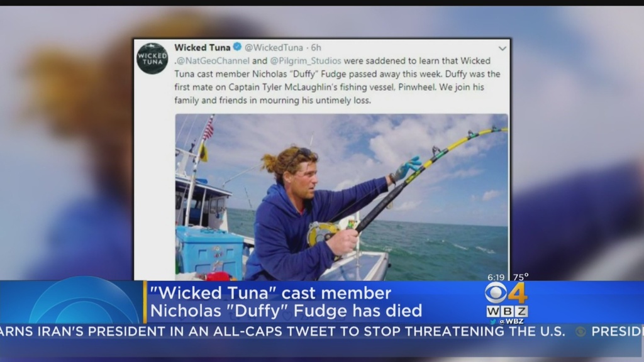Click the tweet body text
Viewport: 644px width, 362px height.
point(337,80)
